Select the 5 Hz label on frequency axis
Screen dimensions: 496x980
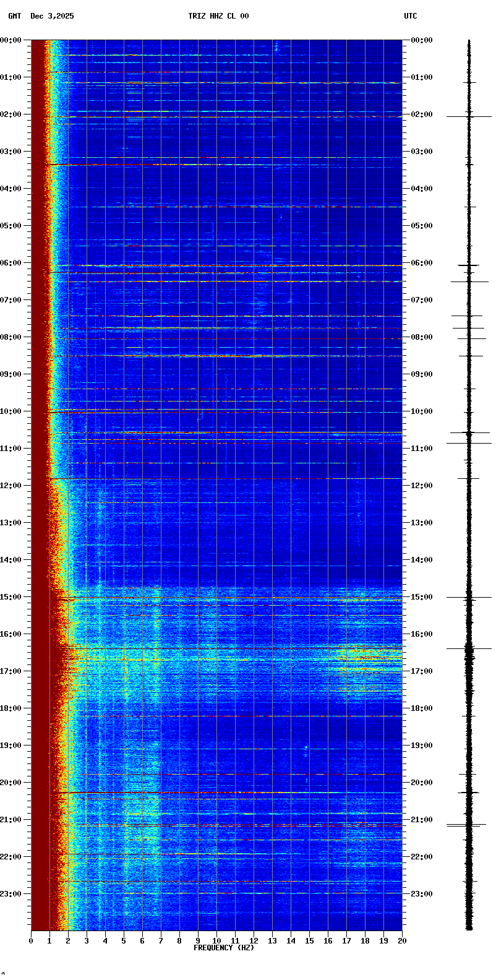coord(124,941)
